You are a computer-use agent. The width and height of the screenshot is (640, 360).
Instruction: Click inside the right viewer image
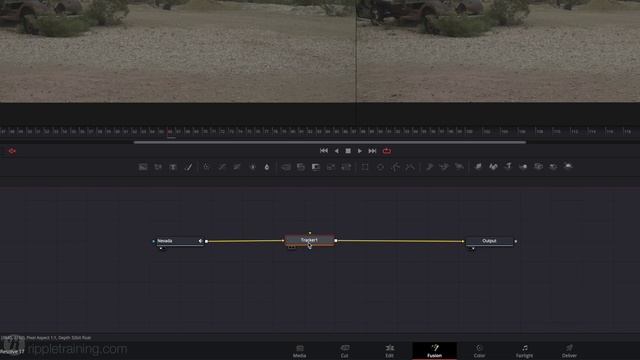[x=498, y=51]
